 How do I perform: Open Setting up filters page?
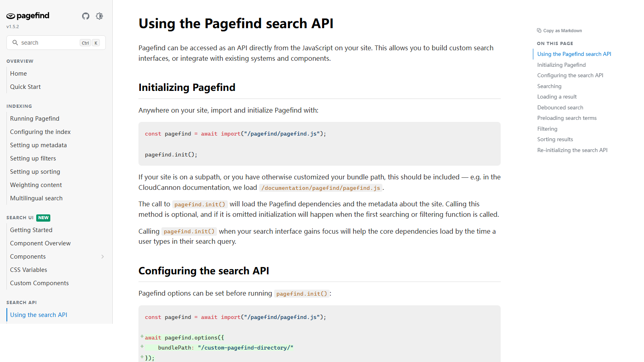coord(33,158)
